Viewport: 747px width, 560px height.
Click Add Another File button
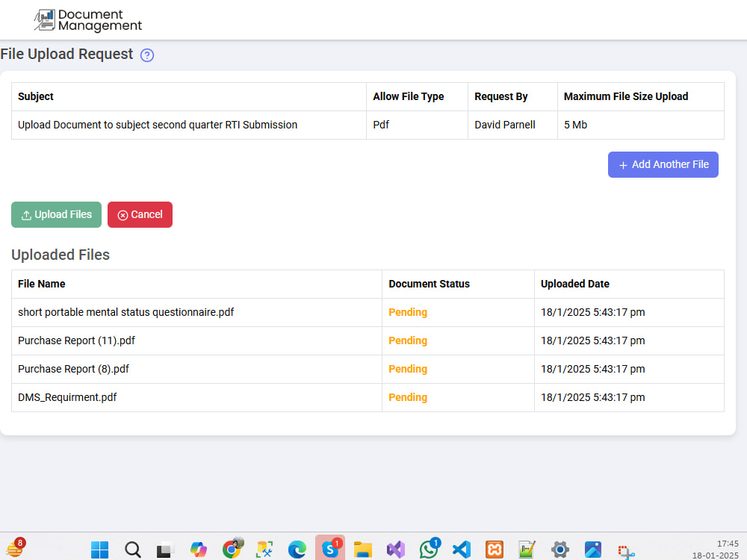[x=663, y=165]
